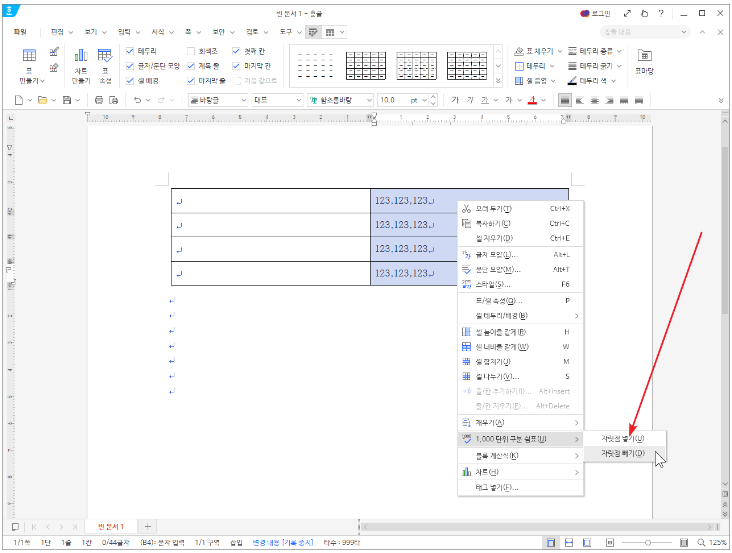Open the 함초롬바탕 font dropdown

coord(369,100)
